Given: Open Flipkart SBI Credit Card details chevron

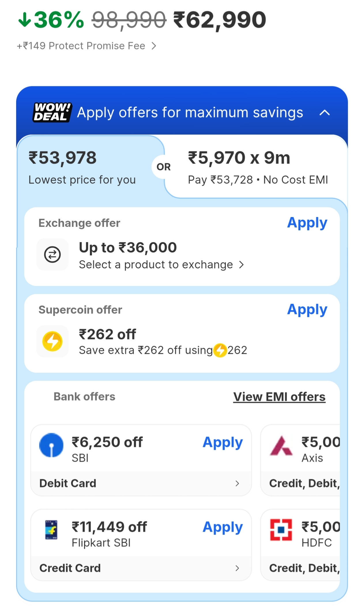Looking at the screenshot, I should 237,568.
